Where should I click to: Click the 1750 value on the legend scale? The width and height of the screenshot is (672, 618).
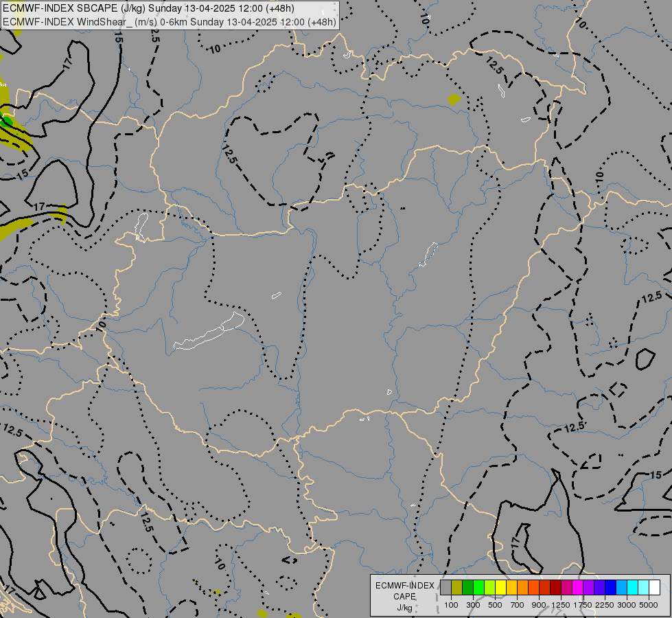click(583, 605)
